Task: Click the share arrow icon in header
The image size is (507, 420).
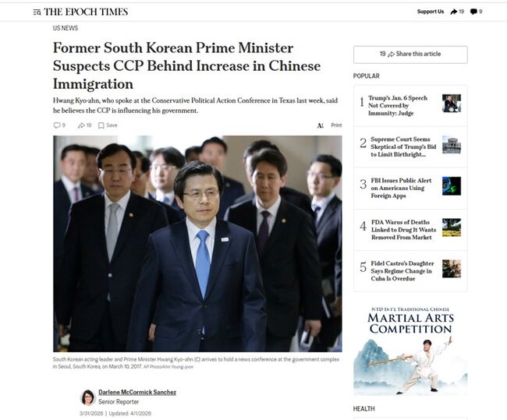Action: pos(454,12)
